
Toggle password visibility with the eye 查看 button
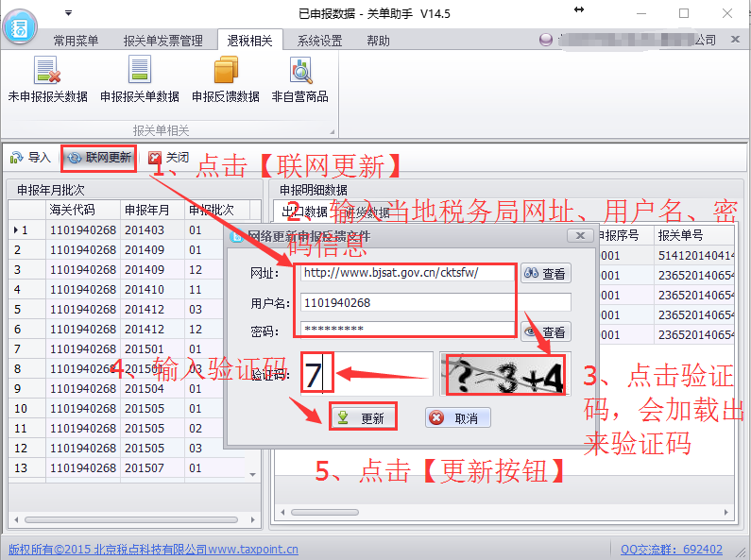coord(545,331)
